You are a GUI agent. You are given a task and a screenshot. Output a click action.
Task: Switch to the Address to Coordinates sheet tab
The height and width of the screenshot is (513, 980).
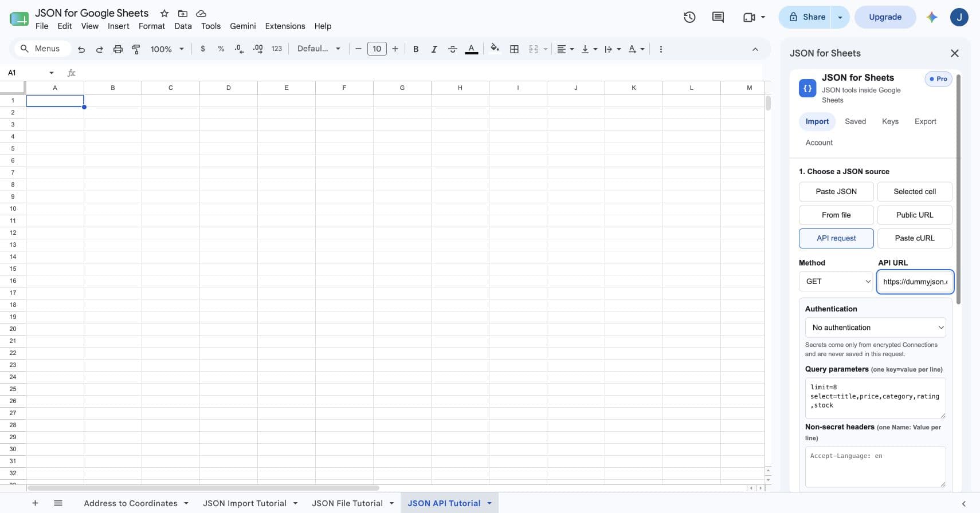[131, 503]
